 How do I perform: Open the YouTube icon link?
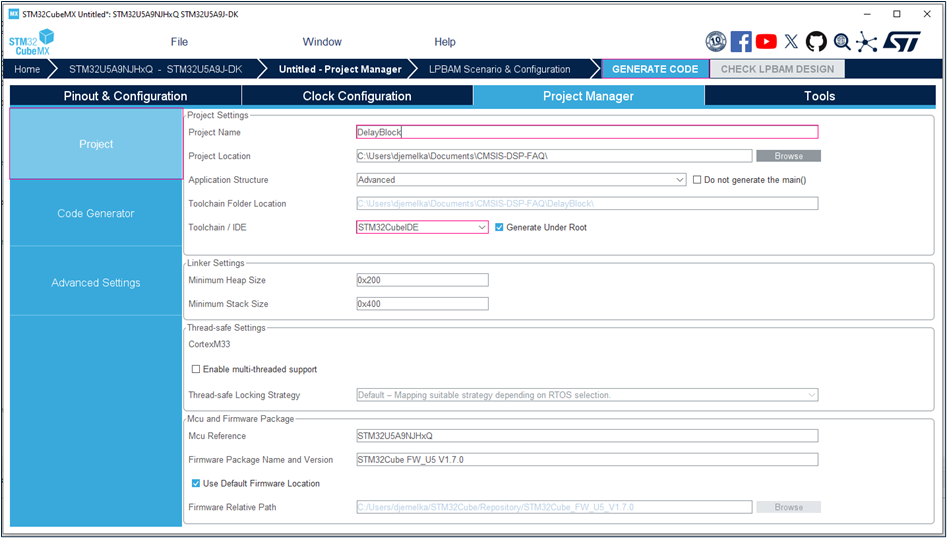tap(766, 42)
